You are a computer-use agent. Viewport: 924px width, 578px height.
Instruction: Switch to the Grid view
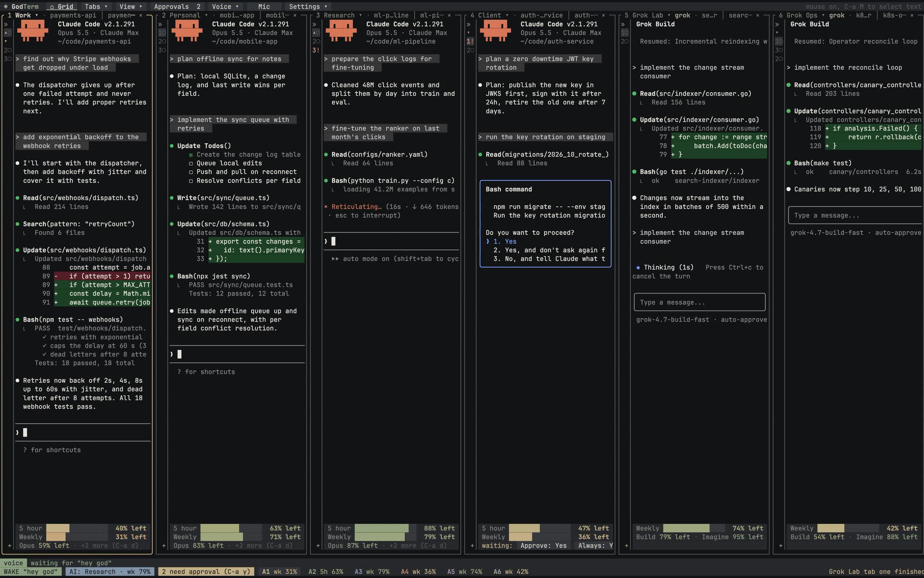pos(62,6)
